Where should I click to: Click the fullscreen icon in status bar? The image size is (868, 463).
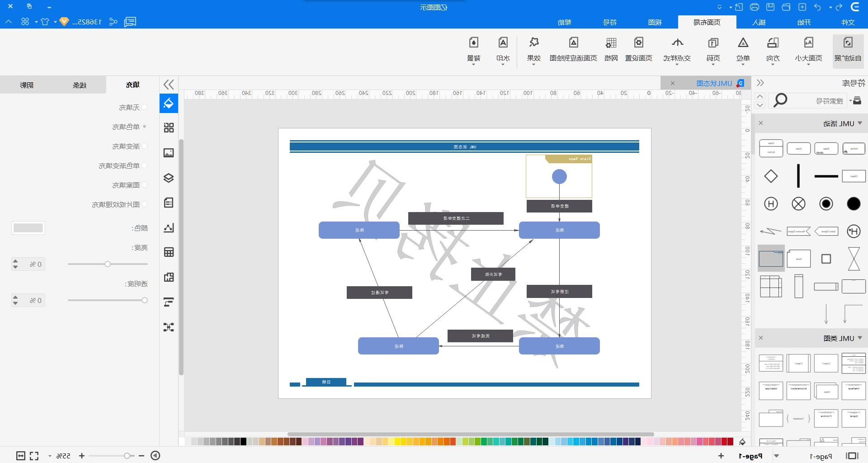point(34,456)
